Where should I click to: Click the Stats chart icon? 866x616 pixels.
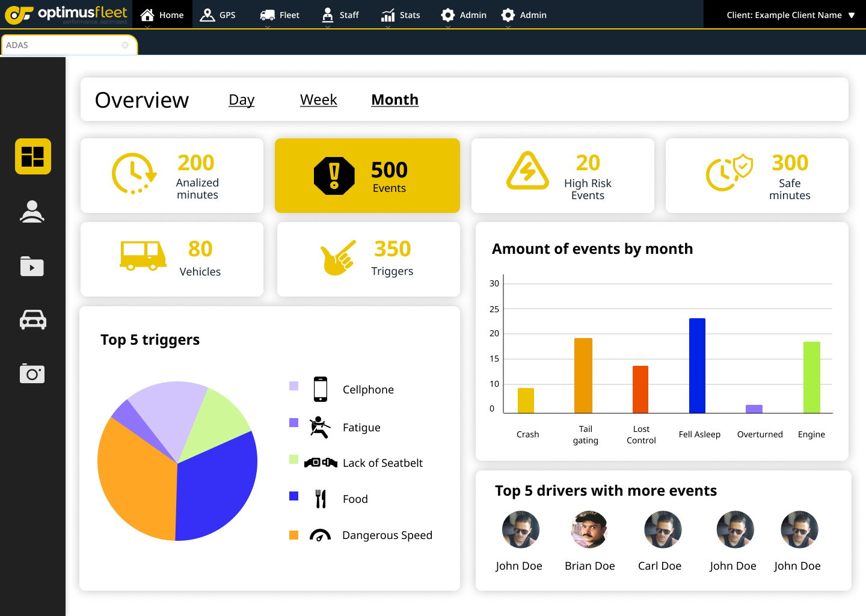(x=388, y=15)
